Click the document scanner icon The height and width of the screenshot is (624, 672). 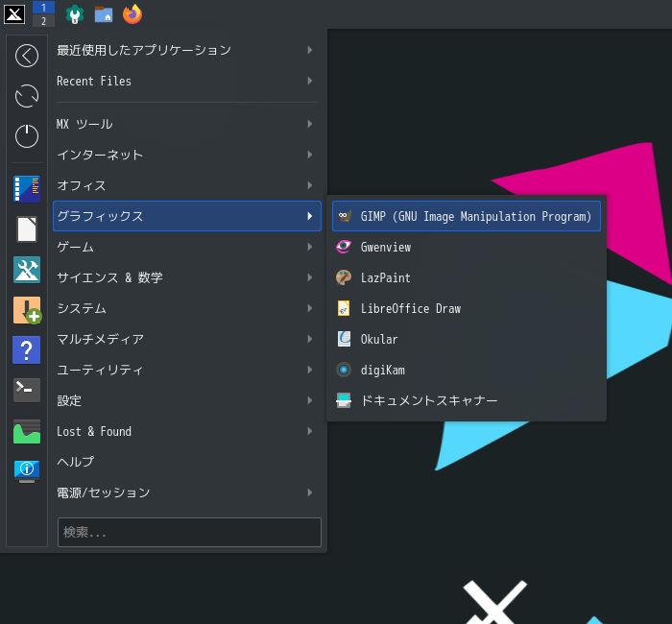[344, 400]
